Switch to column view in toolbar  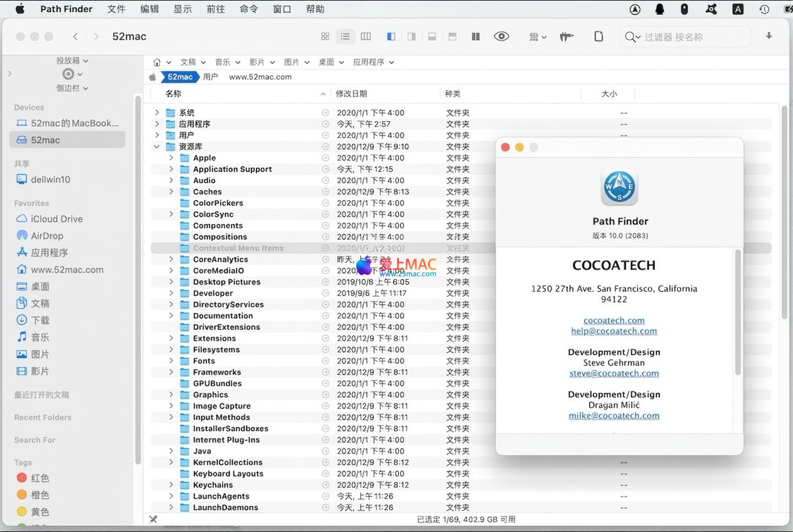click(366, 36)
